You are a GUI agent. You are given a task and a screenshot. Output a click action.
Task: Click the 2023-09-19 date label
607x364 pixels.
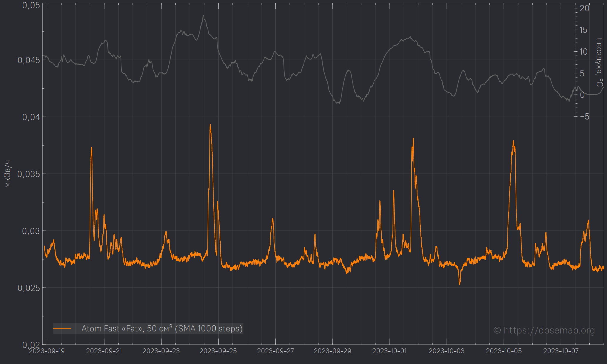(x=47, y=351)
